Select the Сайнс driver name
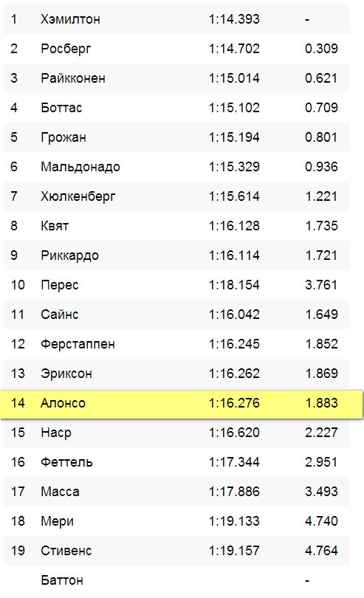 pyautogui.click(x=60, y=315)
